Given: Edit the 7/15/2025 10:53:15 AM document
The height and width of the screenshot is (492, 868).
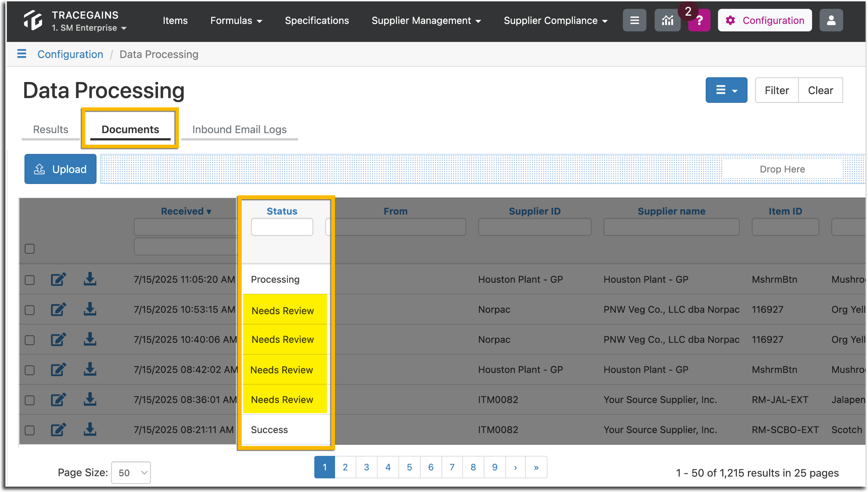Looking at the screenshot, I should coord(58,310).
